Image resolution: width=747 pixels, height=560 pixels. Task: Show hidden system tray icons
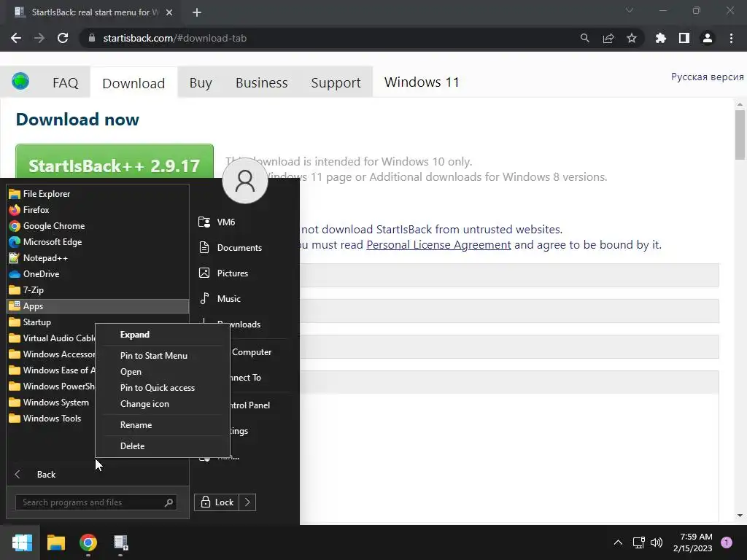tap(618, 542)
